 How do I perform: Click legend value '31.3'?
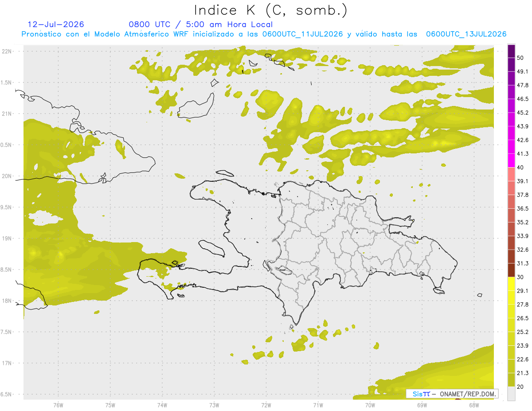point(523,263)
